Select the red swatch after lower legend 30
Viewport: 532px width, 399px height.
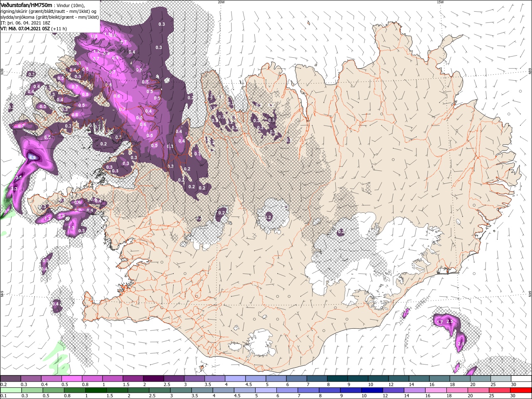(520, 390)
